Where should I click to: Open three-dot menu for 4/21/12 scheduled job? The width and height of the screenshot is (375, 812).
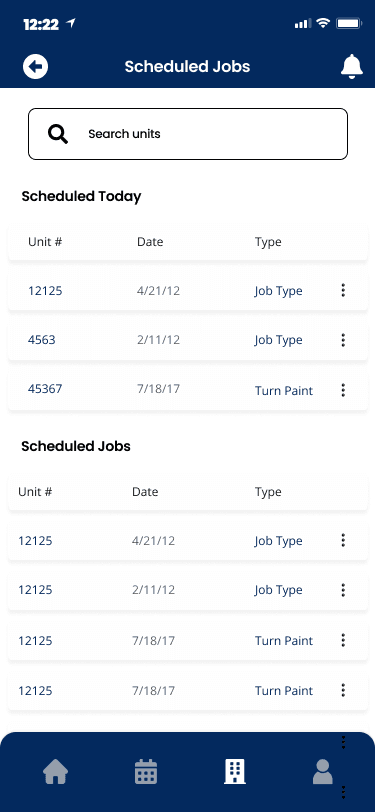pyautogui.click(x=343, y=541)
